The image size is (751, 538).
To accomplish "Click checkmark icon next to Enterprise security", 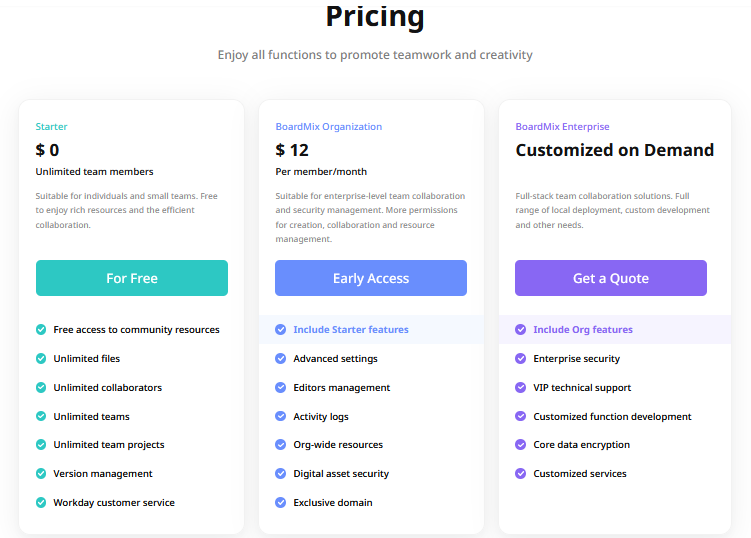I will tap(521, 358).
